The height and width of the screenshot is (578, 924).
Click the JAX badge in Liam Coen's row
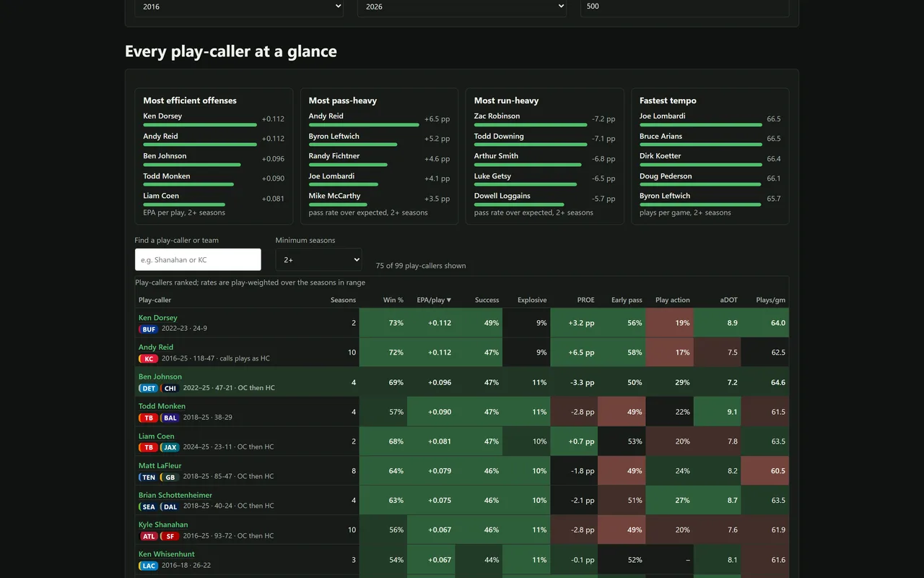pyautogui.click(x=170, y=447)
